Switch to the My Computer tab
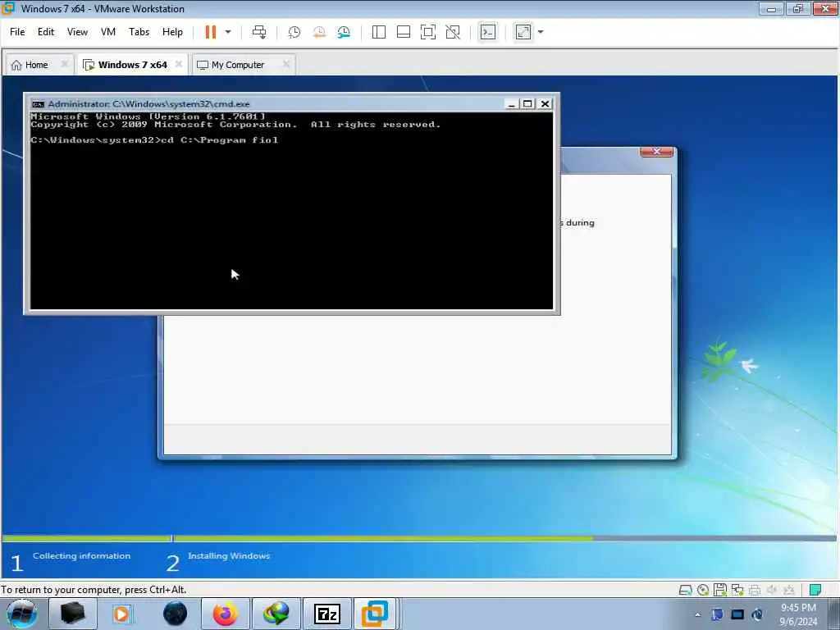Screen dimensions: 840x630 pyautogui.click(x=238, y=65)
